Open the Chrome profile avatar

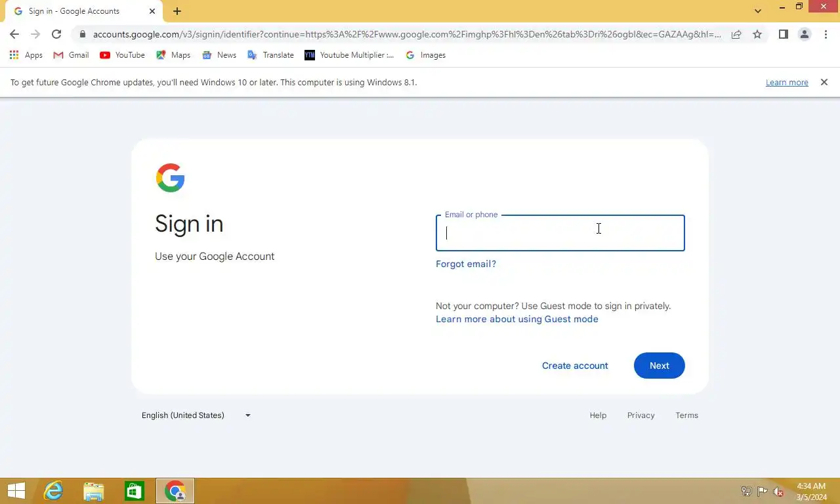[x=804, y=34]
